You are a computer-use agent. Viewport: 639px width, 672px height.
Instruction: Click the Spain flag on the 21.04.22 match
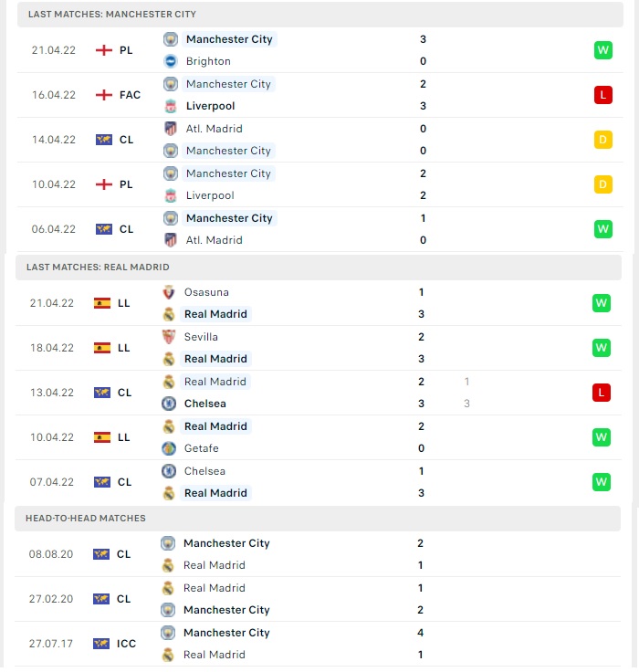click(x=102, y=303)
